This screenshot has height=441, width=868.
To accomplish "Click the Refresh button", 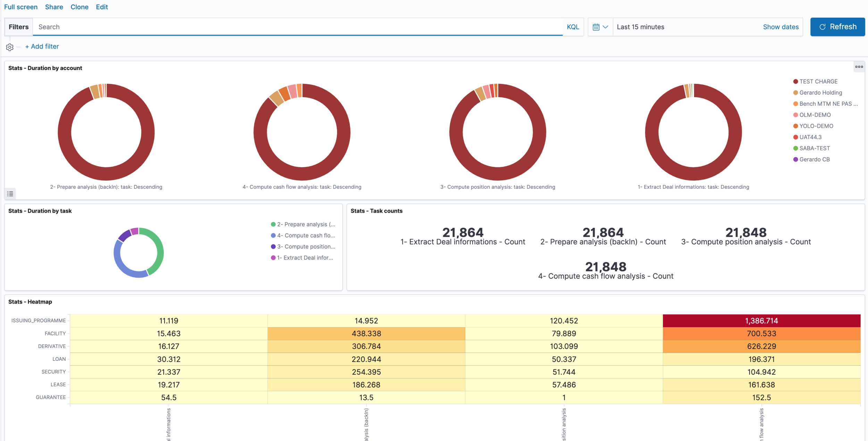I will [x=837, y=27].
